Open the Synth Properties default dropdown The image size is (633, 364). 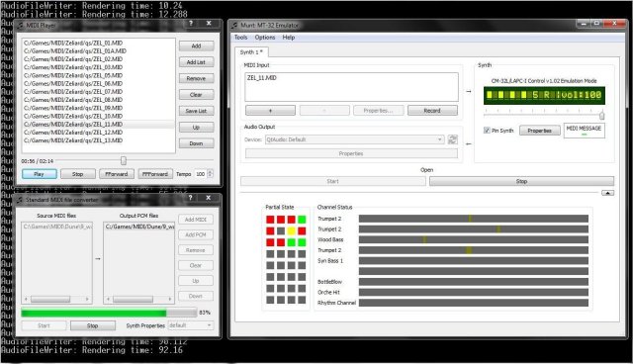coord(190,325)
